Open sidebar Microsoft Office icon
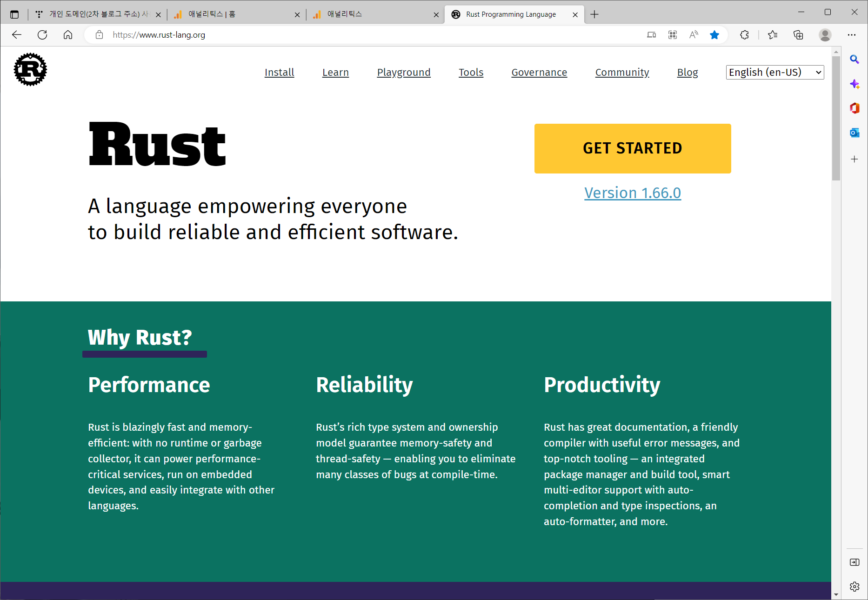868x600 pixels. 855,108
